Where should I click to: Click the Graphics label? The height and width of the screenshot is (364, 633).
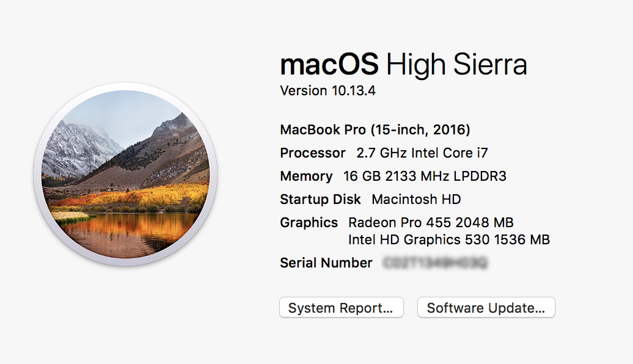pos(309,223)
